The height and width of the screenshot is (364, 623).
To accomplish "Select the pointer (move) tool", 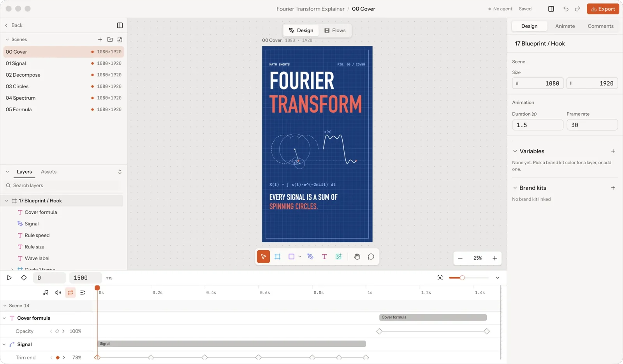I will click(263, 257).
